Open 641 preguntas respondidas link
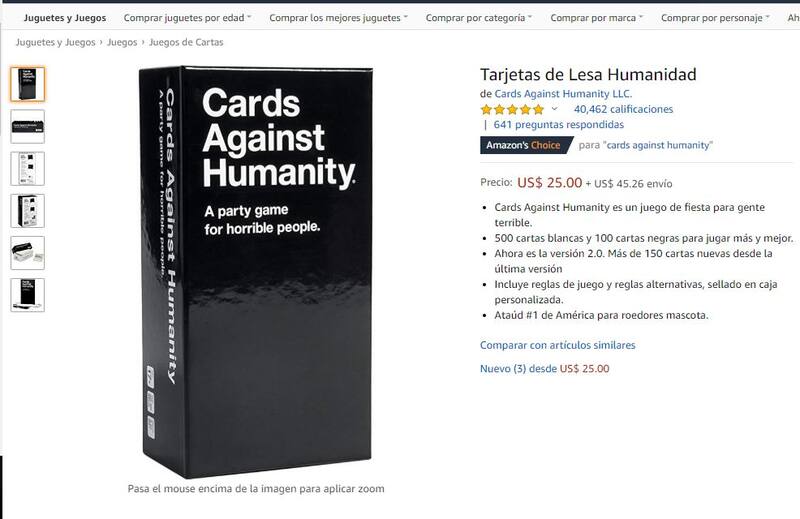This screenshot has height=519, width=800. coord(559,125)
